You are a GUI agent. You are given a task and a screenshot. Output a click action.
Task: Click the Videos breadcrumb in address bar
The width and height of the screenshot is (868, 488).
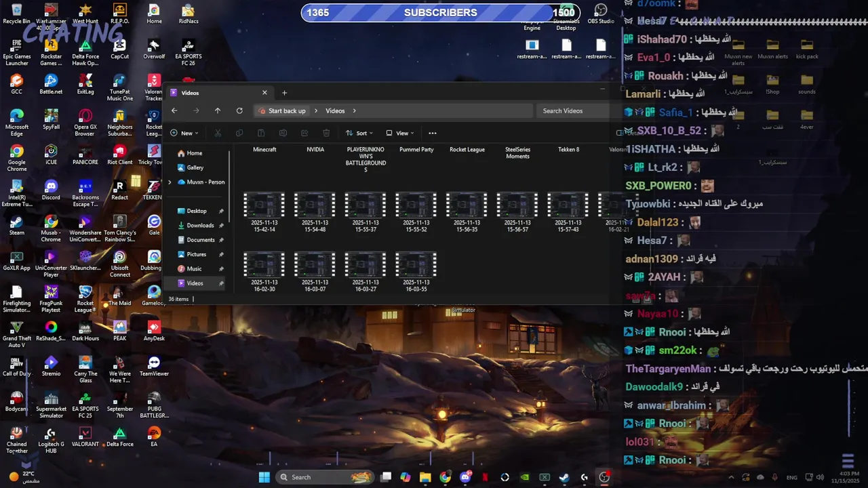pos(335,110)
